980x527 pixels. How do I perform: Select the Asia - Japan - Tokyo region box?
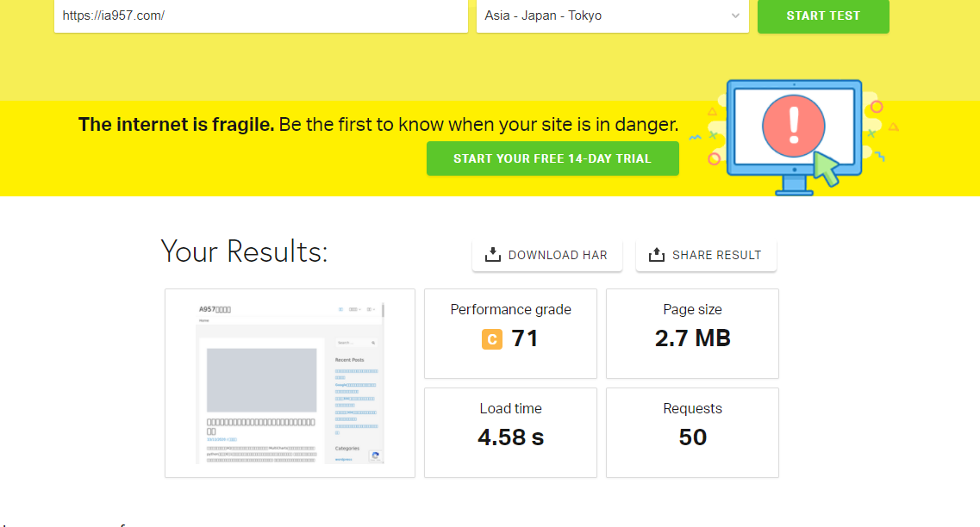(x=603, y=16)
